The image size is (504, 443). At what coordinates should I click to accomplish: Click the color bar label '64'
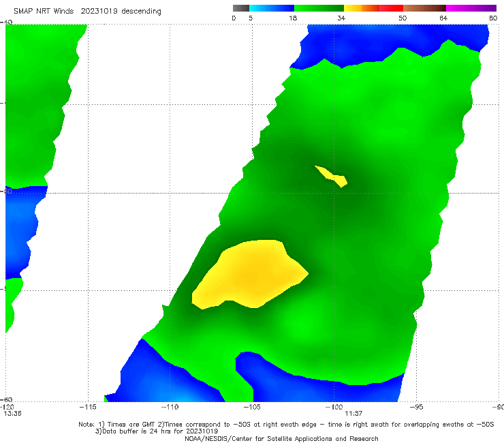[443, 18]
